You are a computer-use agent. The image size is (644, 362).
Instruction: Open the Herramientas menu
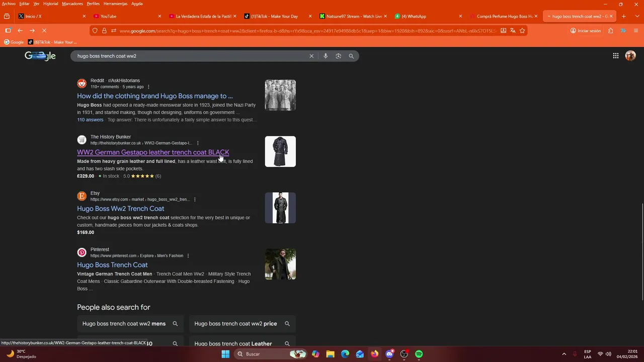pyautogui.click(x=115, y=4)
